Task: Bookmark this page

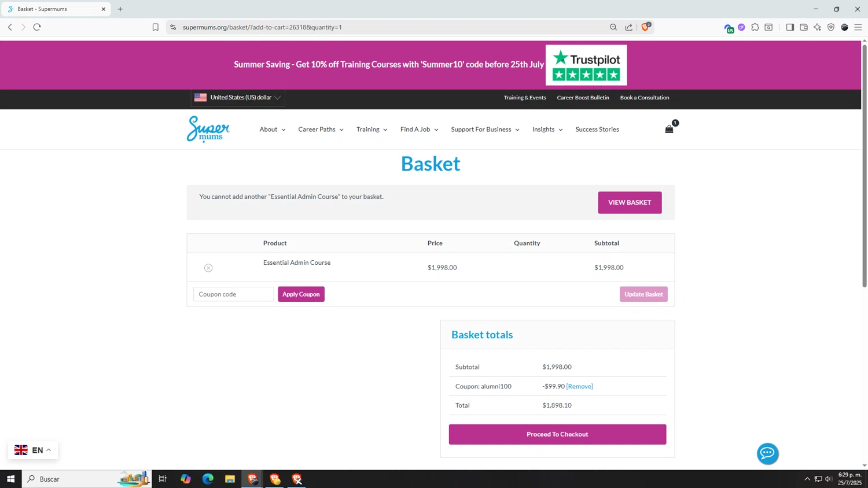Action: click(x=155, y=27)
